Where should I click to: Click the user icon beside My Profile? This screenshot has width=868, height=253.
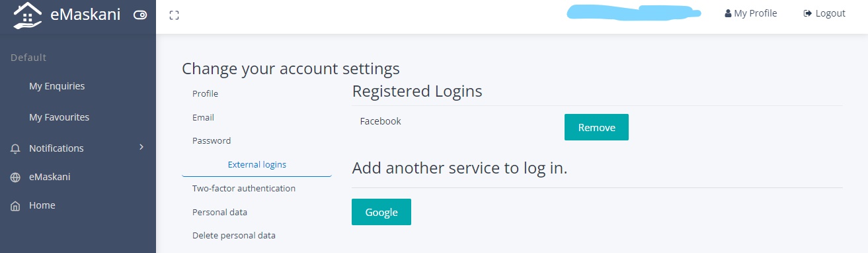coord(728,14)
